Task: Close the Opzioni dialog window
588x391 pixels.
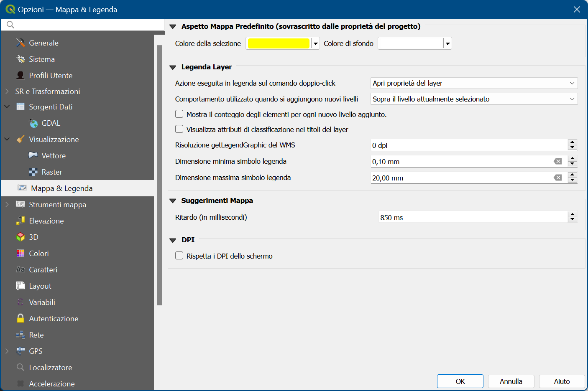Action: tap(577, 9)
